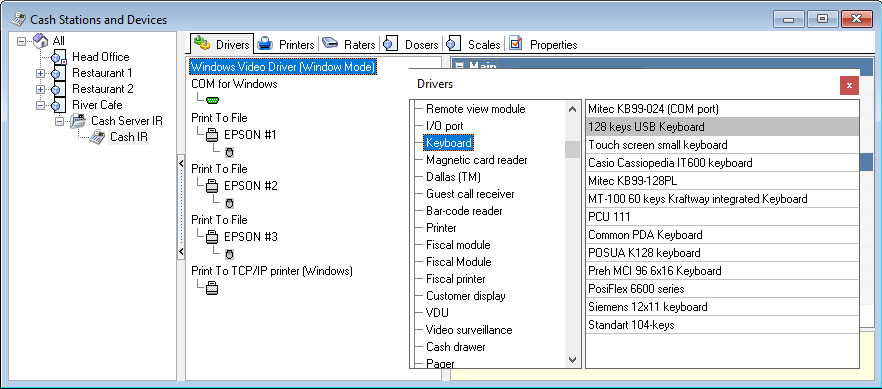Viewport: 882px width, 389px height.
Task: Click the small device icon under EPSON #3
Action: coord(229,254)
